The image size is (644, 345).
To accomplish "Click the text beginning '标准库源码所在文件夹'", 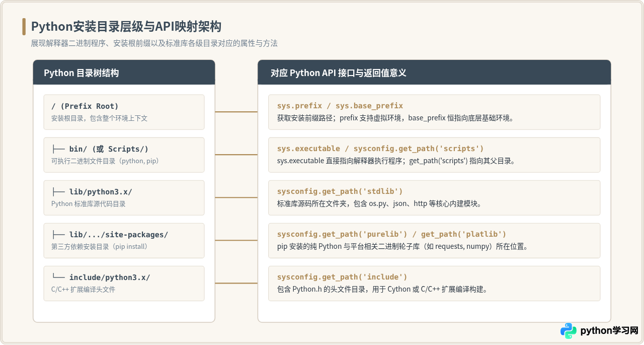I will point(379,204).
